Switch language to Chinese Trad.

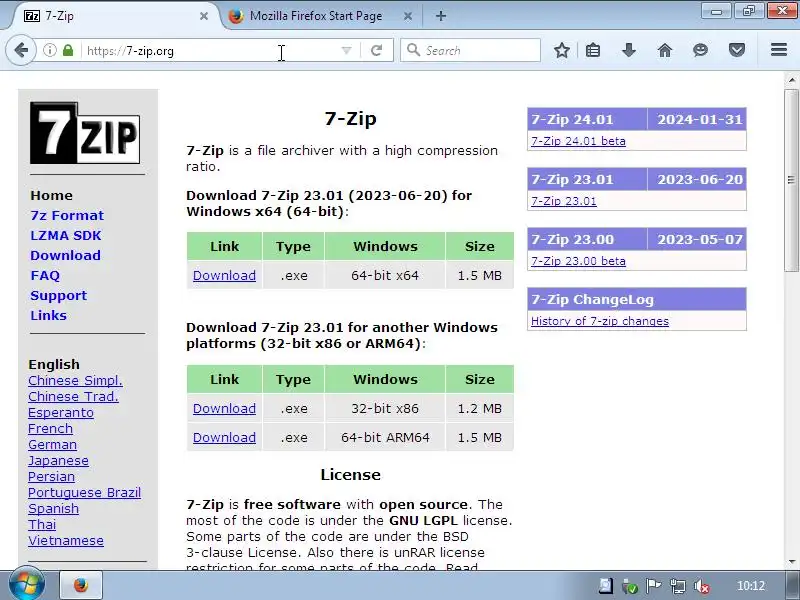pos(73,396)
